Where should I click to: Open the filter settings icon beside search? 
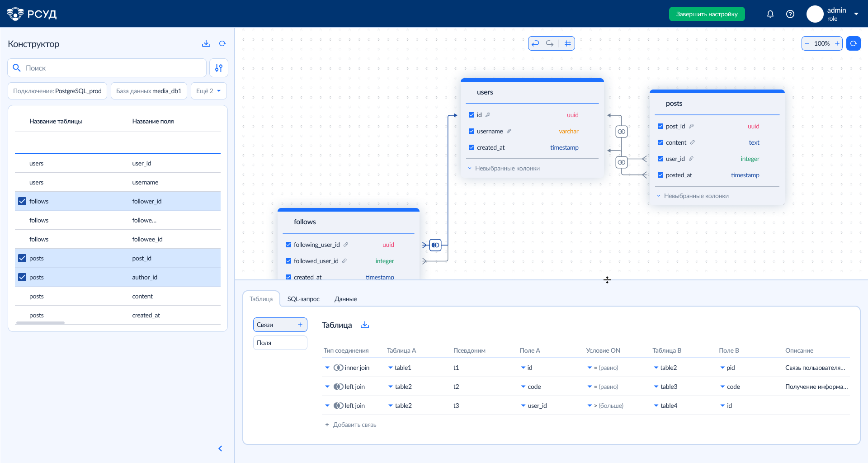click(x=219, y=68)
